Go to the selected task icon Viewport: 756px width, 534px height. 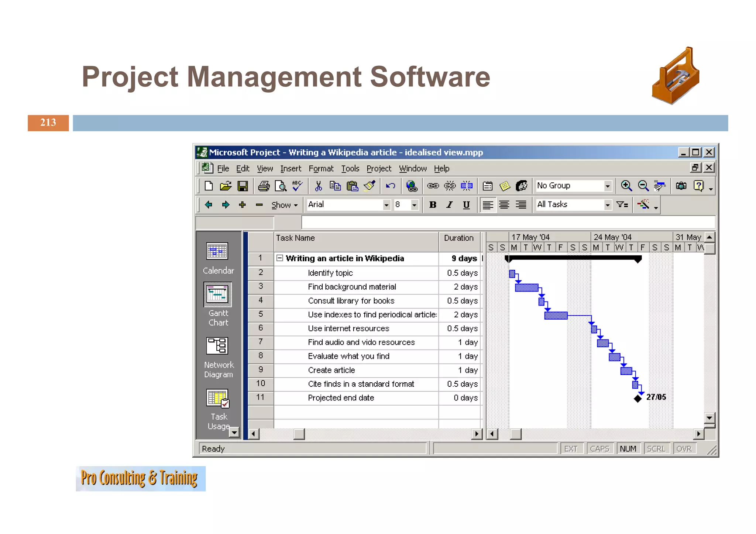coord(660,186)
